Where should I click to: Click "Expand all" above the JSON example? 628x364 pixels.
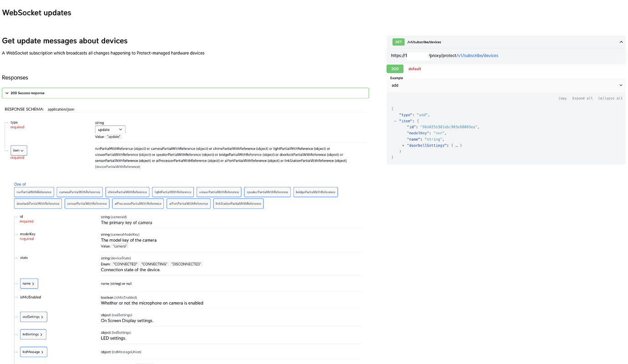tap(582, 97)
